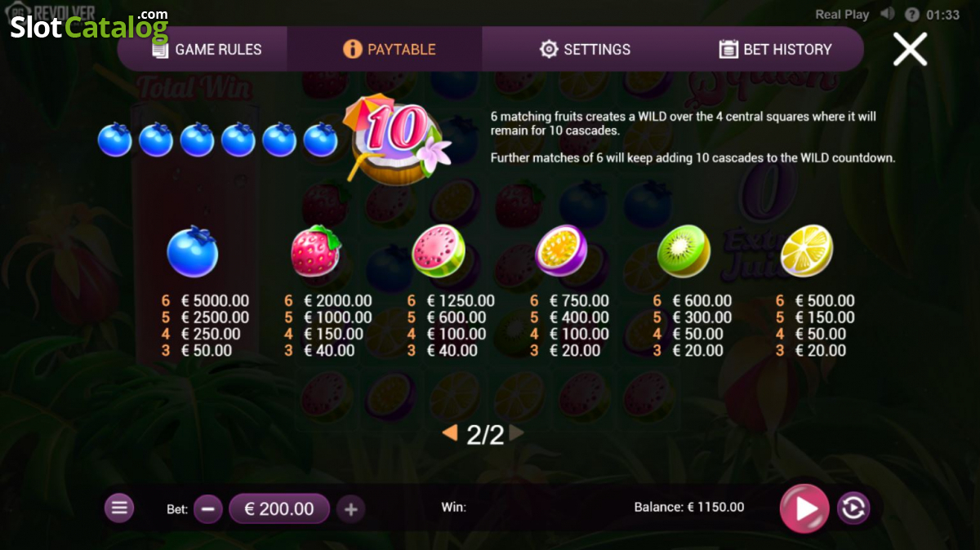Open the hamburger menu button
Viewport: 980px width, 550px height.
(119, 508)
